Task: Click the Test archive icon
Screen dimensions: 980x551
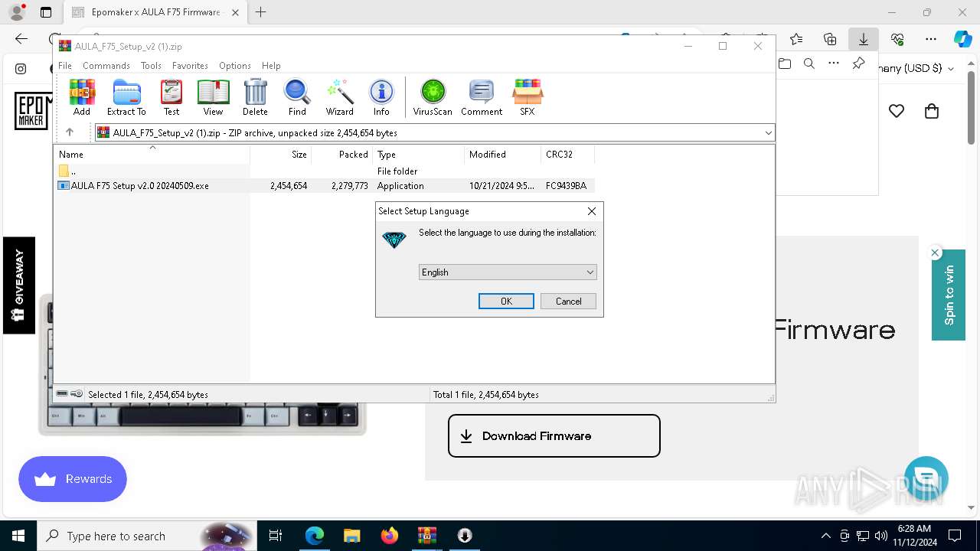Action: coord(171,97)
